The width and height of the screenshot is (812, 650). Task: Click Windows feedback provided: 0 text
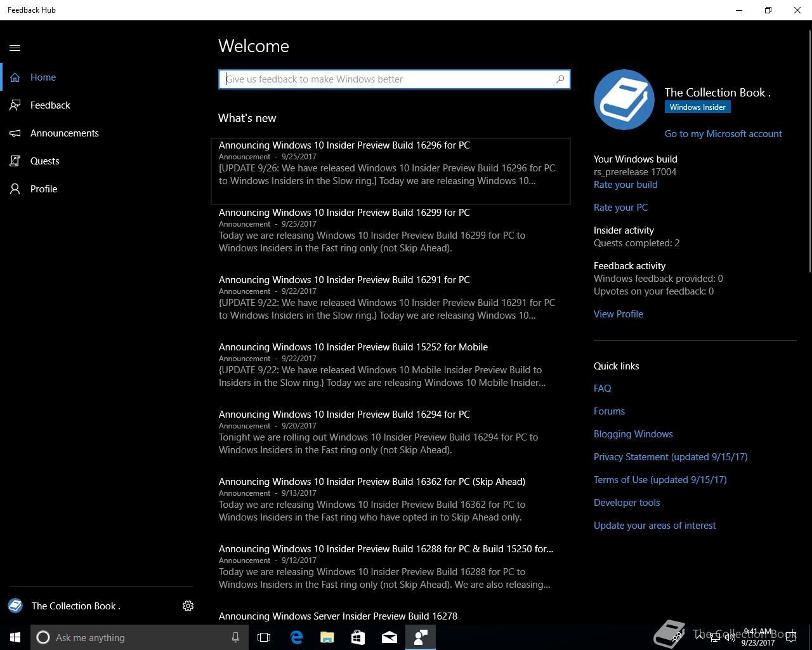click(x=658, y=279)
